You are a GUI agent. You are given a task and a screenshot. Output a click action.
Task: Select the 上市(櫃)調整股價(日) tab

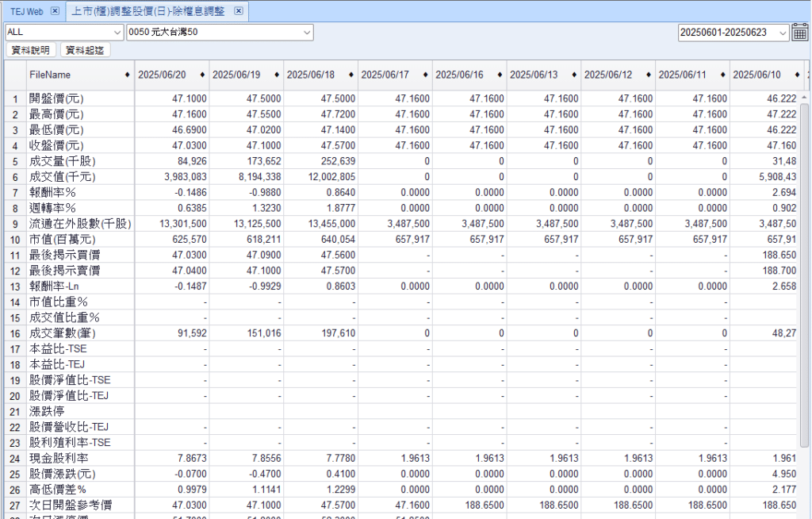147,11
